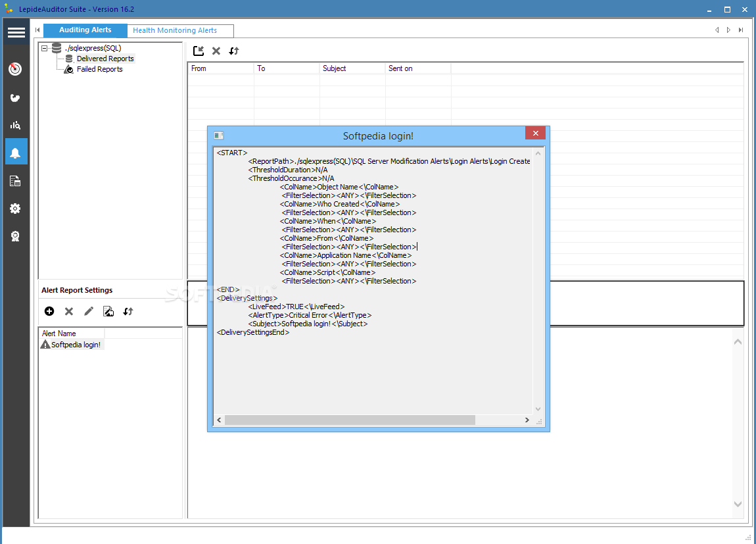Screen dimensions: 756x544
Task: Open the settings gear sidebar icon
Action: [15, 209]
